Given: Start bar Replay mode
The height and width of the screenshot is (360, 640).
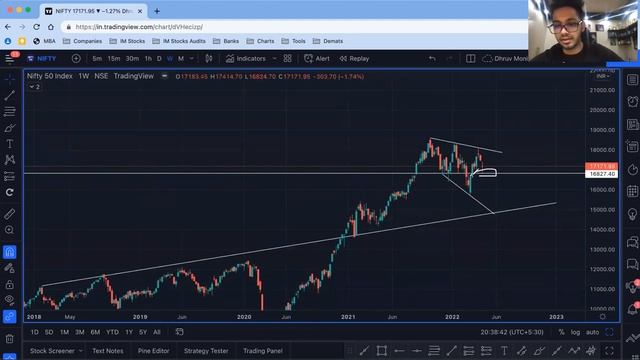Looking at the screenshot, I should [x=354, y=58].
